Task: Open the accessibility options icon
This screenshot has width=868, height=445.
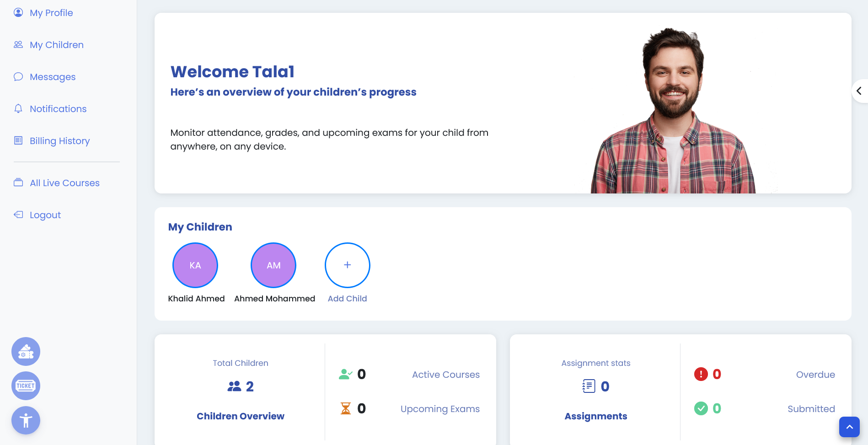Action: click(26, 420)
